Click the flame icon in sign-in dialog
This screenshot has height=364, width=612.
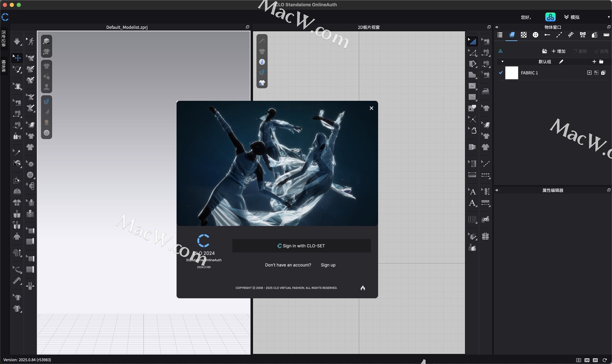click(x=363, y=288)
